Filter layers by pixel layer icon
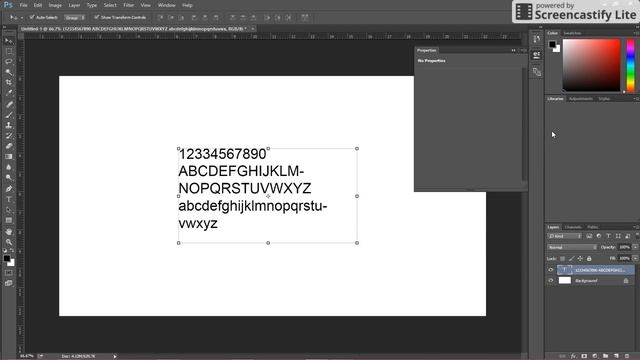This screenshot has height=360, width=640. point(589,236)
